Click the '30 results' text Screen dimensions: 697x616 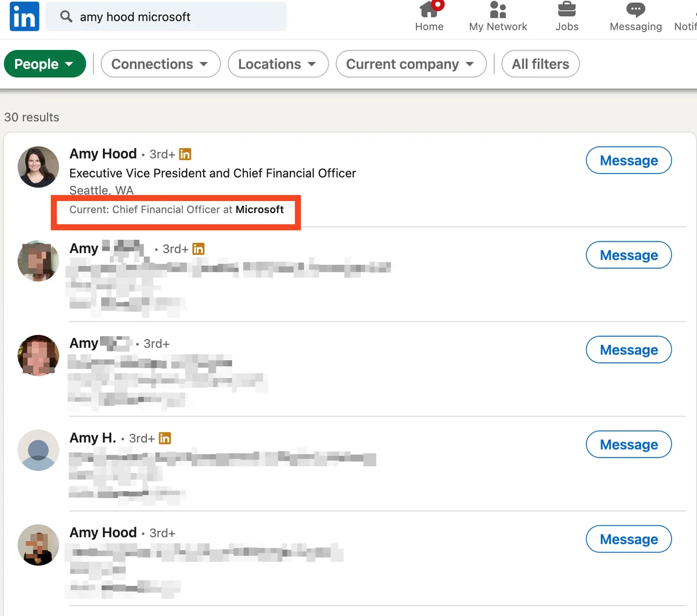pos(31,117)
